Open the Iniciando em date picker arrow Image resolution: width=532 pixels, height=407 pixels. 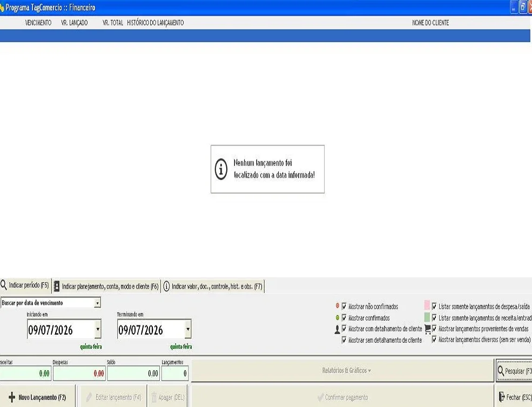[x=98, y=329]
